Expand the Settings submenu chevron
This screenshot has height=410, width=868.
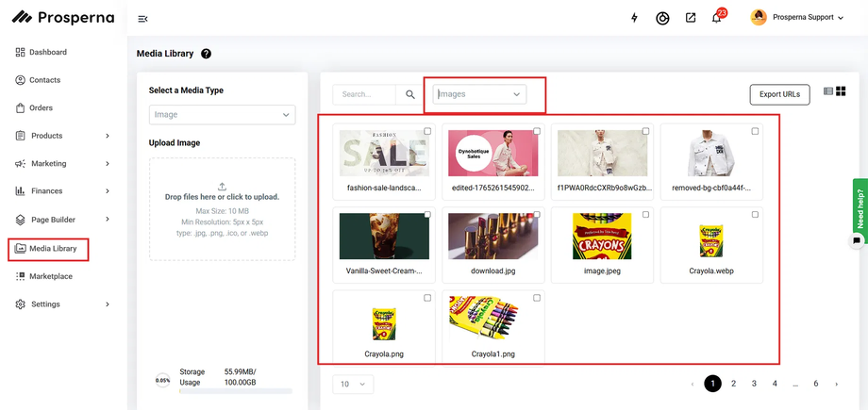pos(108,304)
